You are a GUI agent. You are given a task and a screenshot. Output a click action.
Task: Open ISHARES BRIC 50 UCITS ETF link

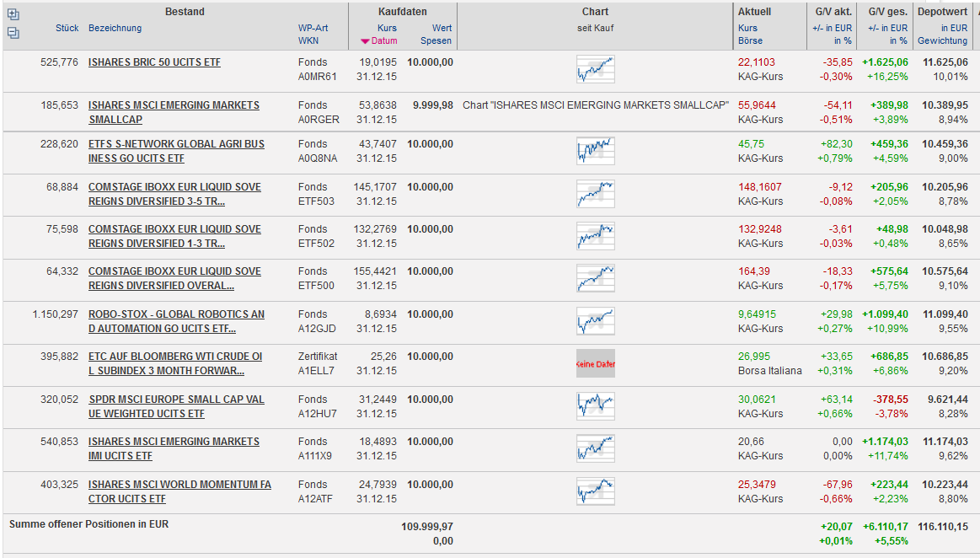[154, 62]
